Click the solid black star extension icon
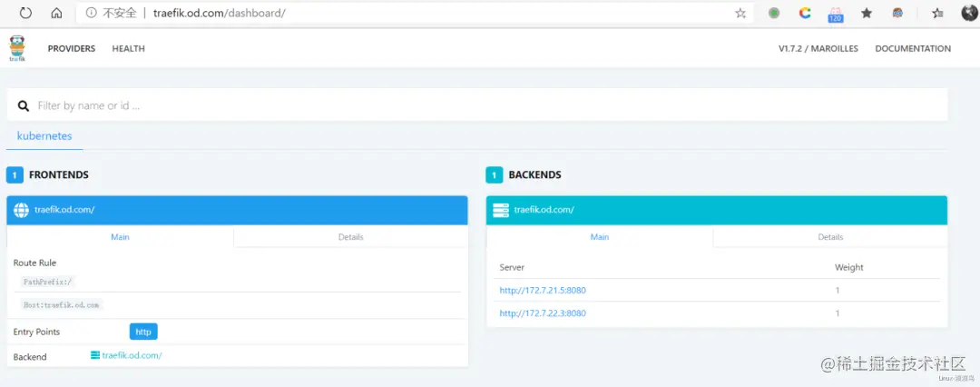980x387 pixels. pos(867,13)
